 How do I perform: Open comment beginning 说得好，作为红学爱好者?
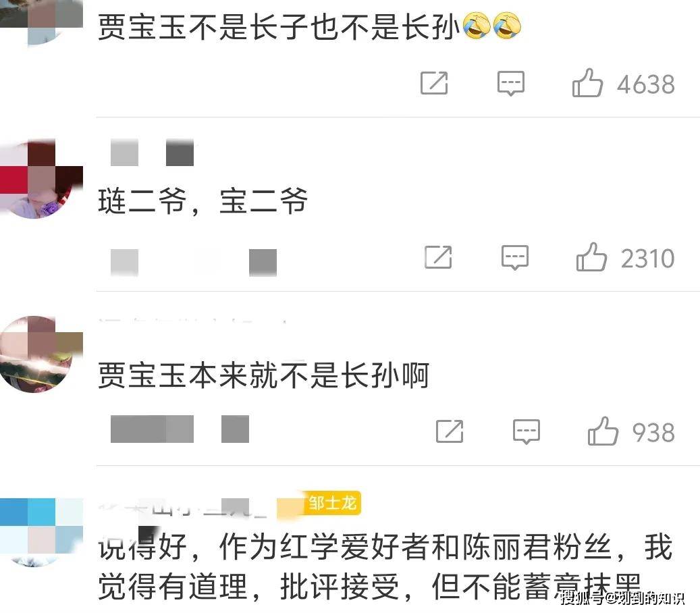point(385,567)
